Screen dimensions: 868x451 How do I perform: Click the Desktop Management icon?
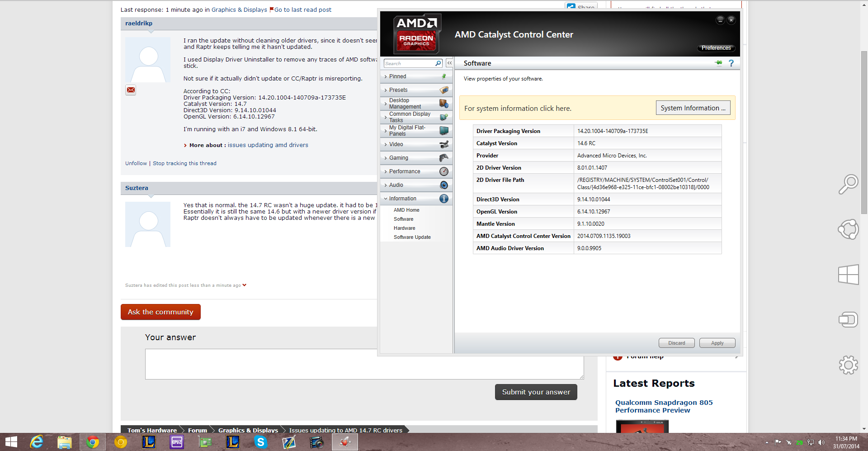coord(444,104)
